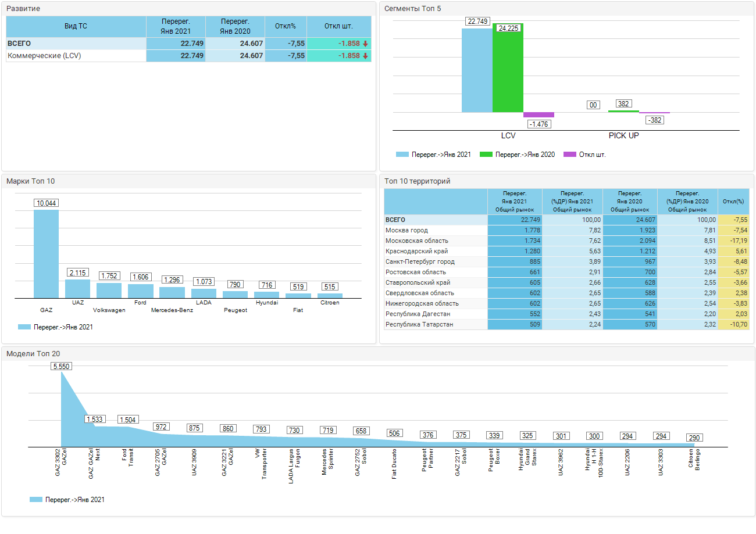Open the Топ 10 территорий panel title
This screenshot has height=534, width=756.
click(x=418, y=181)
